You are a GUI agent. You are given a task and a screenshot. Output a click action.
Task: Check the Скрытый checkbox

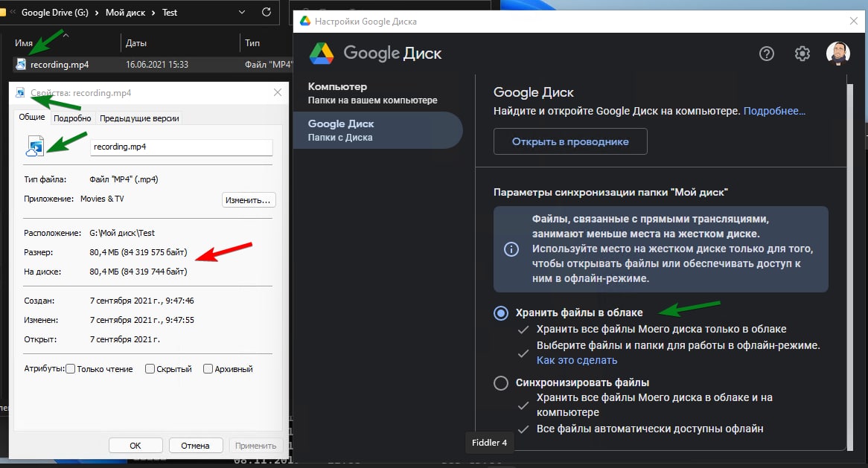(150, 368)
